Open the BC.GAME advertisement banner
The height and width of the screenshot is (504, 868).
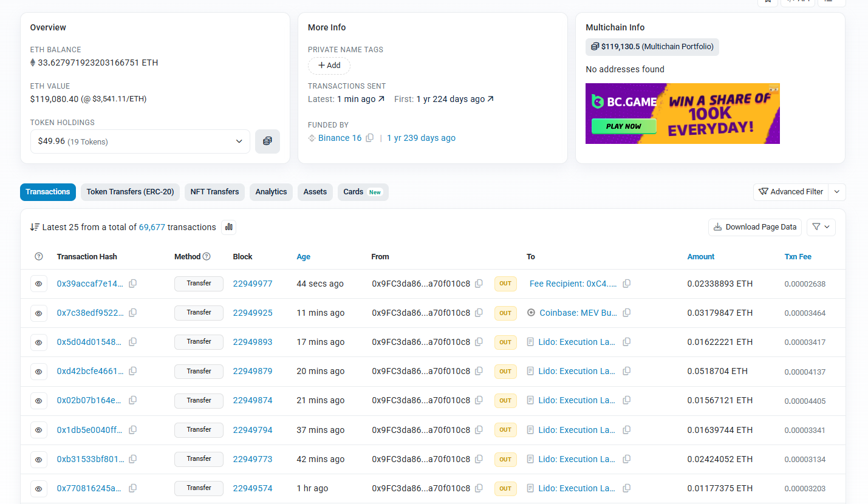pos(683,114)
